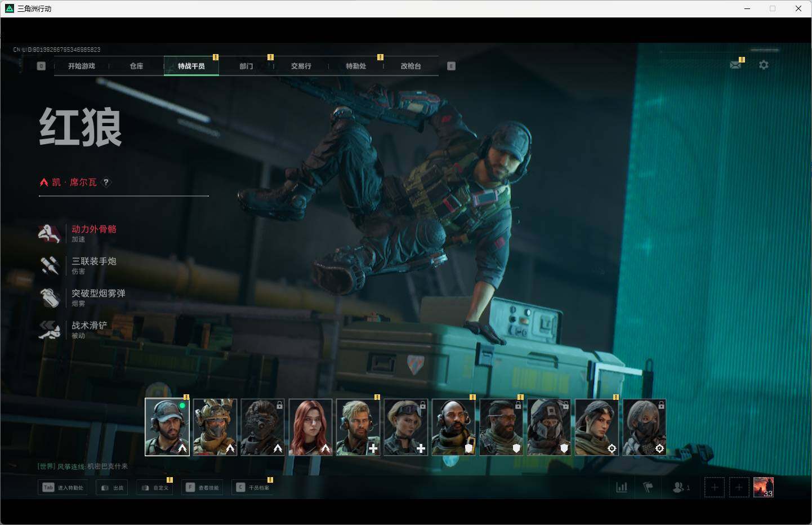Click the second empty squad slot plus
This screenshot has width=812, height=525.
[x=739, y=487]
